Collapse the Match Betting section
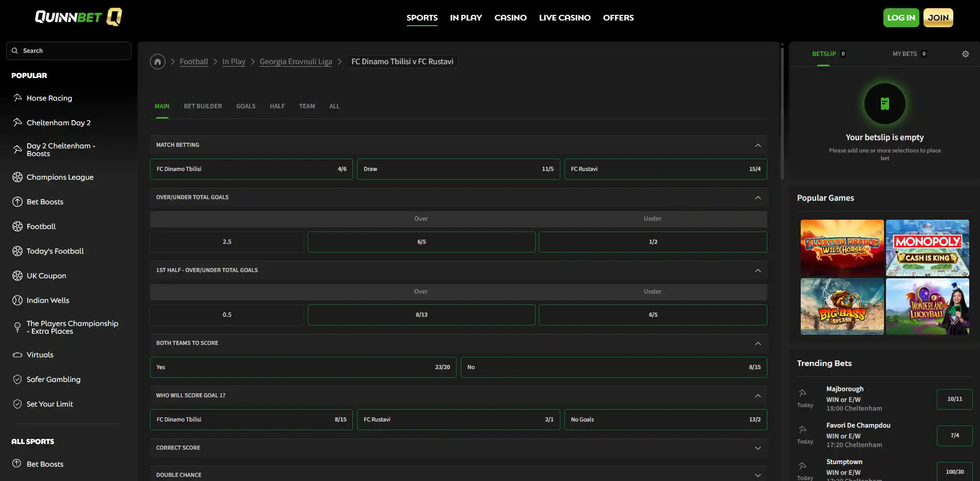The width and height of the screenshot is (980, 481). (x=758, y=145)
